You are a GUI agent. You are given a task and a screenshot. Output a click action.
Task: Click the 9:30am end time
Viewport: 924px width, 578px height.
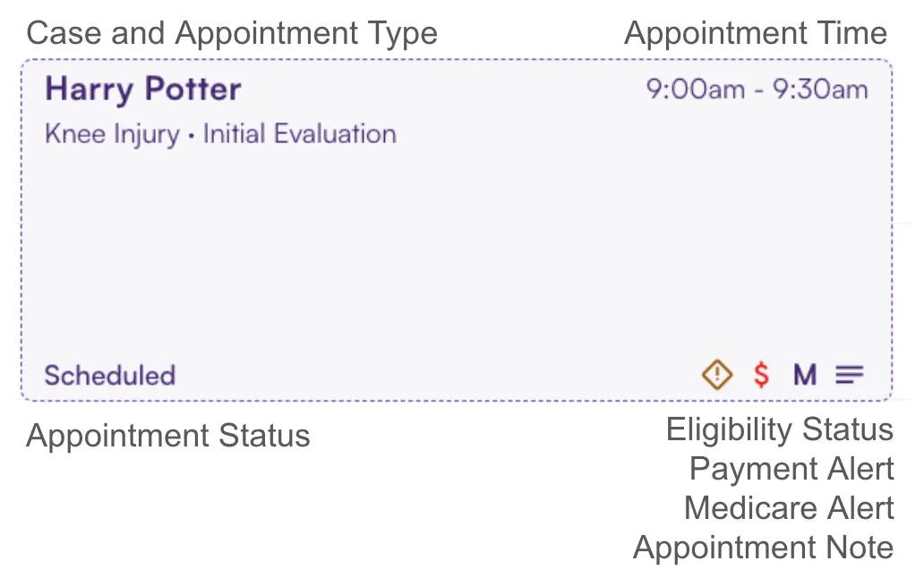point(820,89)
